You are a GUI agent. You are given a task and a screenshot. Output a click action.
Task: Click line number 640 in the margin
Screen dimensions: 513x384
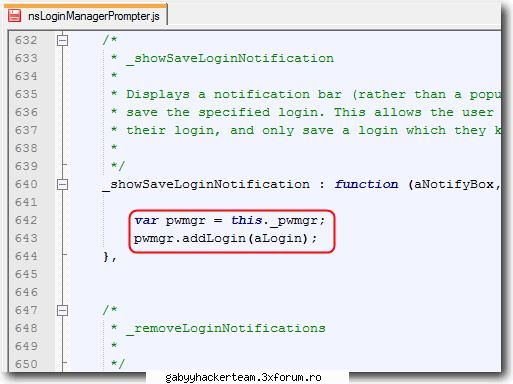click(26, 184)
